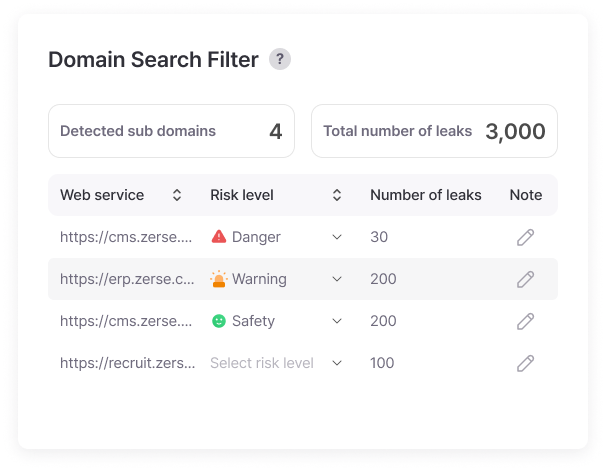Open the https://recruit.zers... link
The height and width of the screenshot is (471, 606).
[128, 363]
